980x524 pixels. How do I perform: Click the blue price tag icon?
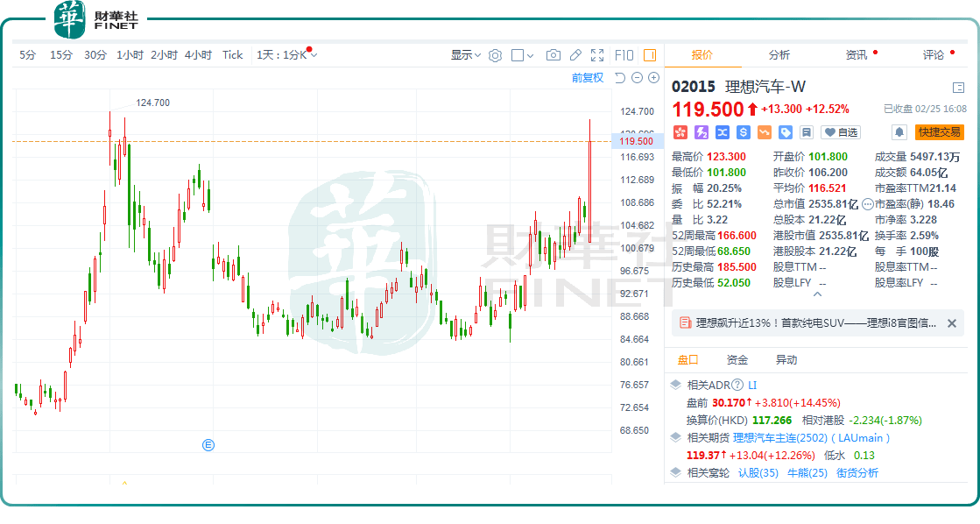(786, 132)
